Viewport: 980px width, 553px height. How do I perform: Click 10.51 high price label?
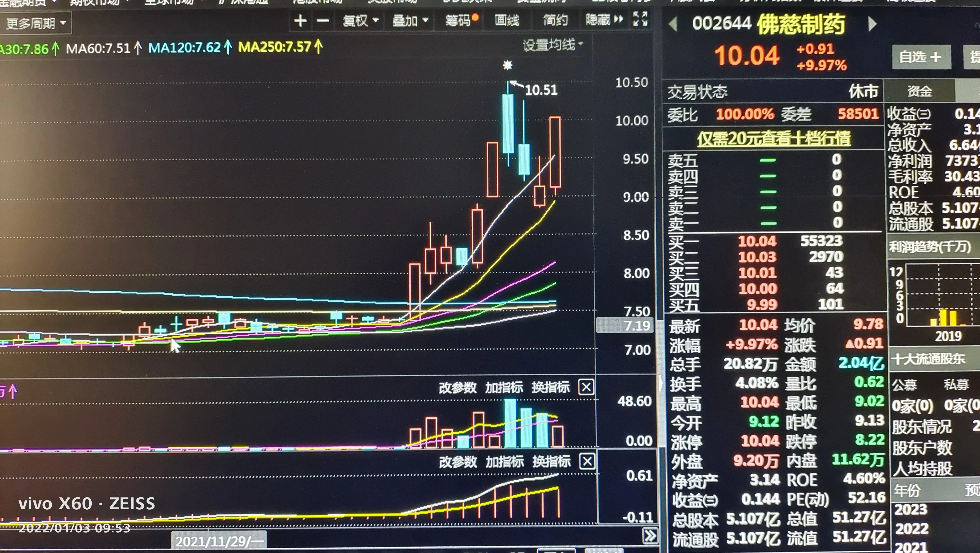541,90
